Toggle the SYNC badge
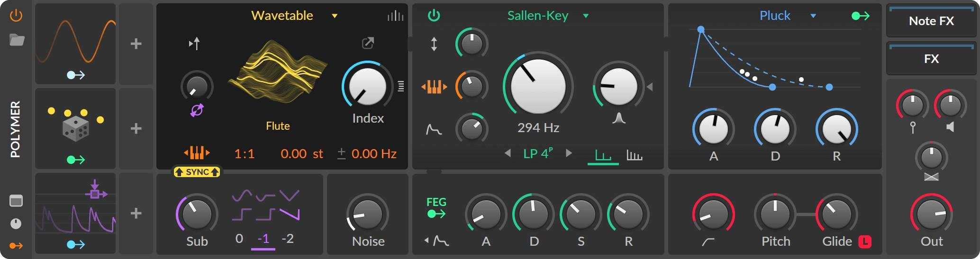Image resolution: width=980 pixels, height=259 pixels. point(197,172)
